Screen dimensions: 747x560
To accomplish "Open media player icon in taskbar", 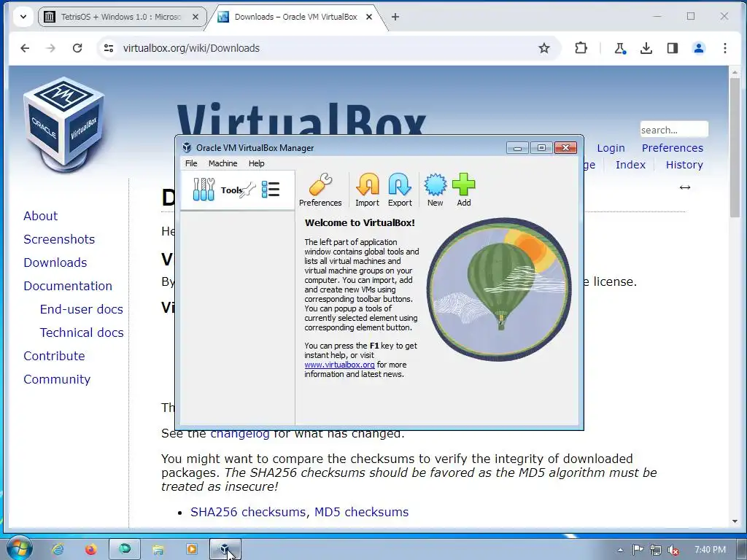I will click(x=192, y=549).
